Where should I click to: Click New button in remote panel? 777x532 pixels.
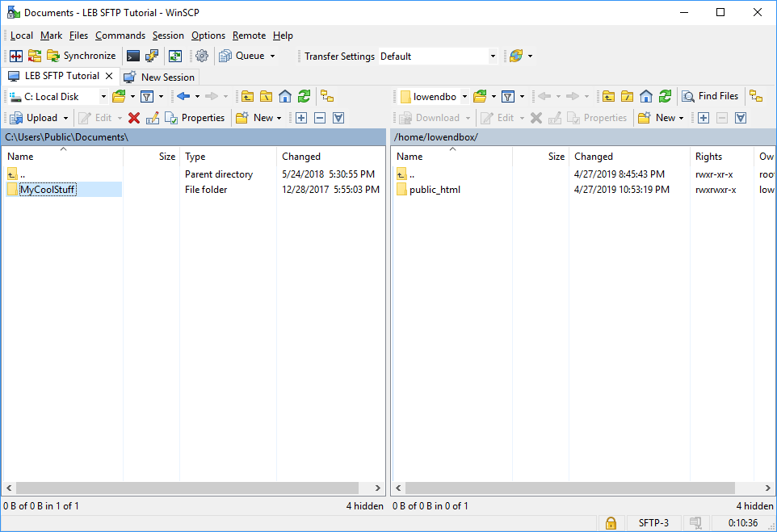[657, 118]
